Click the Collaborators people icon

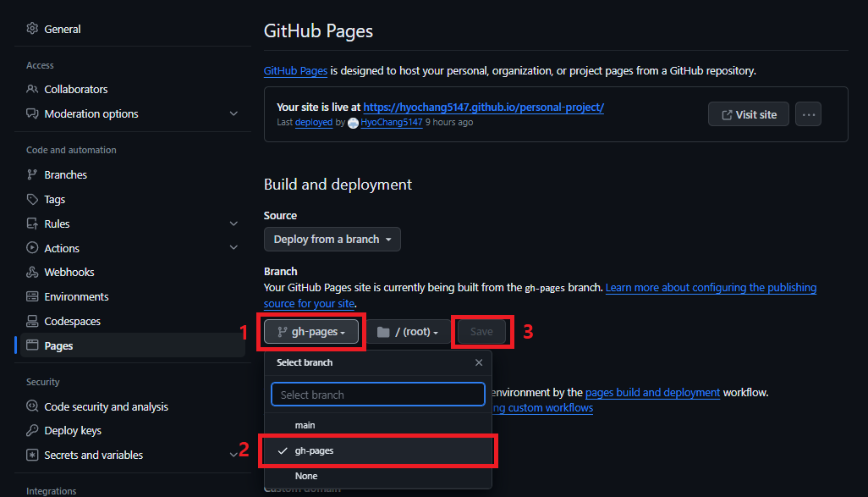(32, 89)
